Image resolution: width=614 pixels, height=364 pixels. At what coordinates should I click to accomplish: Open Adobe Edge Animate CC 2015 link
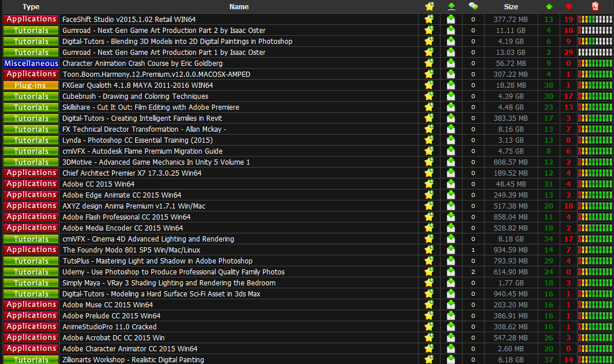(122, 195)
